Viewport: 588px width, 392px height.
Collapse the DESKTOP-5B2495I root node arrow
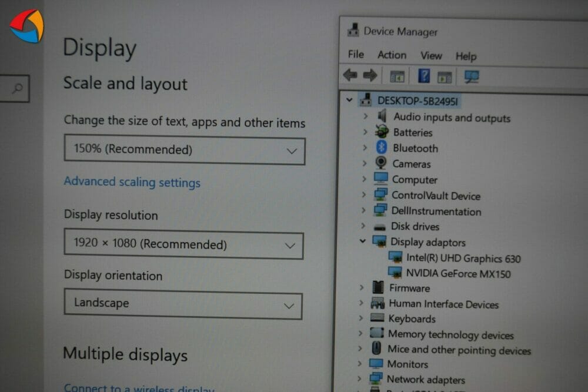point(349,100)
